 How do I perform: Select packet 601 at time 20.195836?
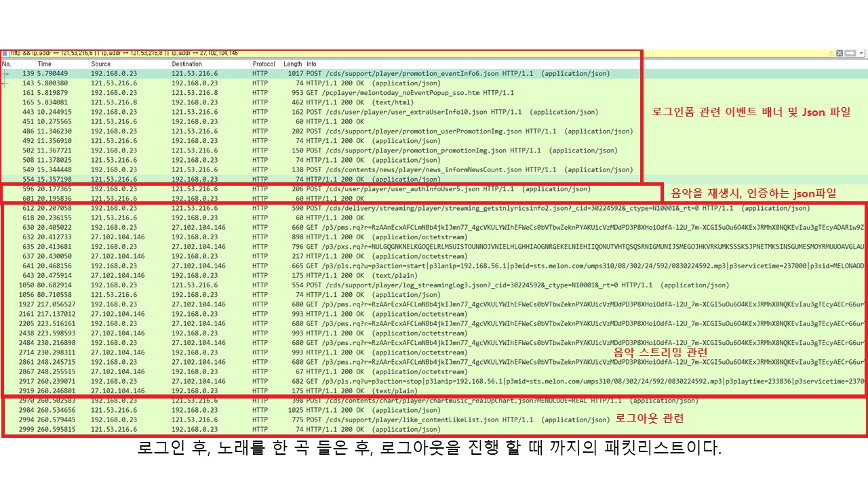pos(434,199)
